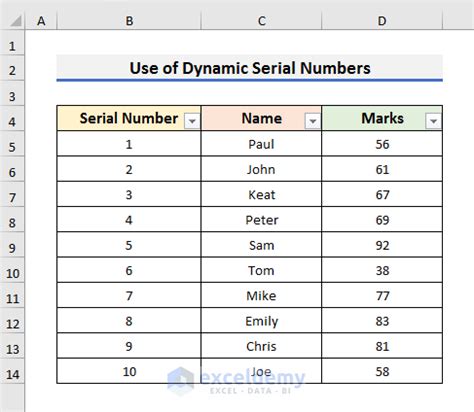
Task: Select Tom's marks cell '38'
Action: [x=382, y=270]
